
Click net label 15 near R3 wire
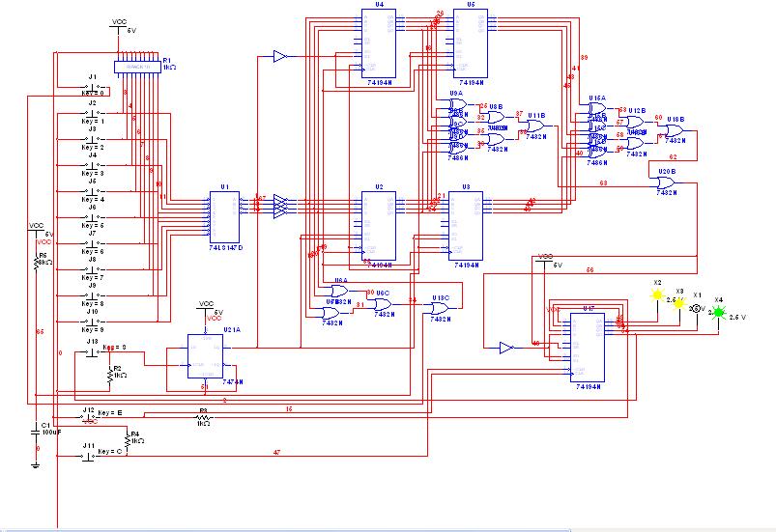click(x=289, y=408)
